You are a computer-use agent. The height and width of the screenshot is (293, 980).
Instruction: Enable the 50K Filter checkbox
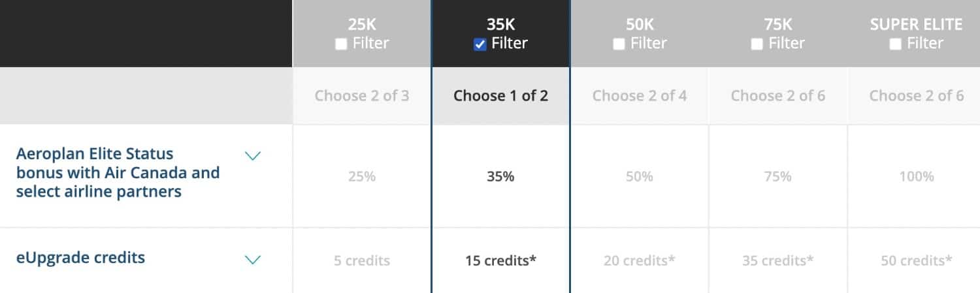coord(618,44)
